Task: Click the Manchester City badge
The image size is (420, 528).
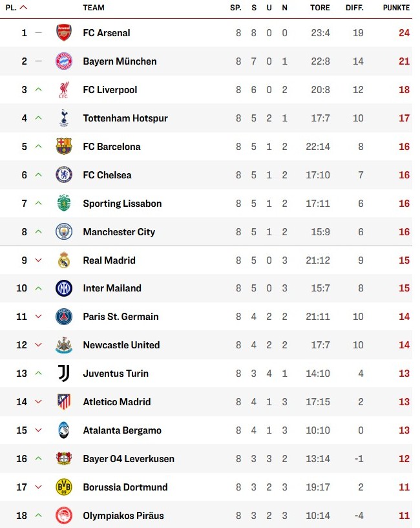Action: coord(64,232)
